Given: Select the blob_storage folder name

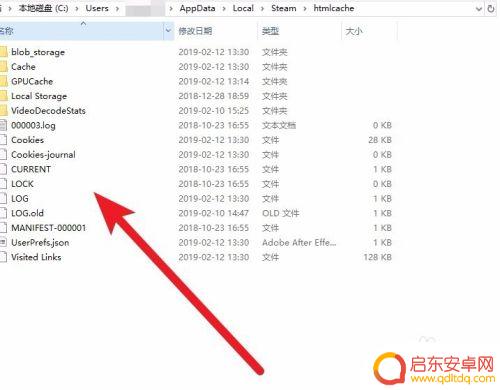Looking at the screenshot, I should click(x=38, y=52).
